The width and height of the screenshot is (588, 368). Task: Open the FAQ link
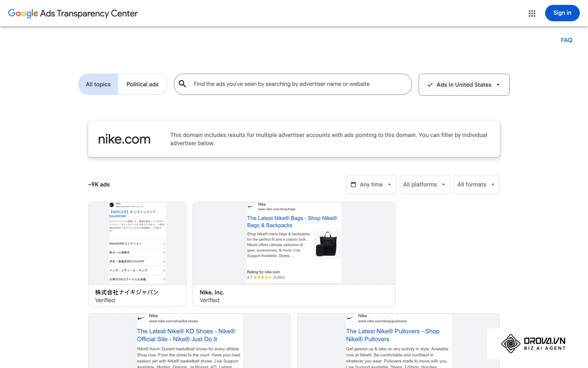[566, 40]
